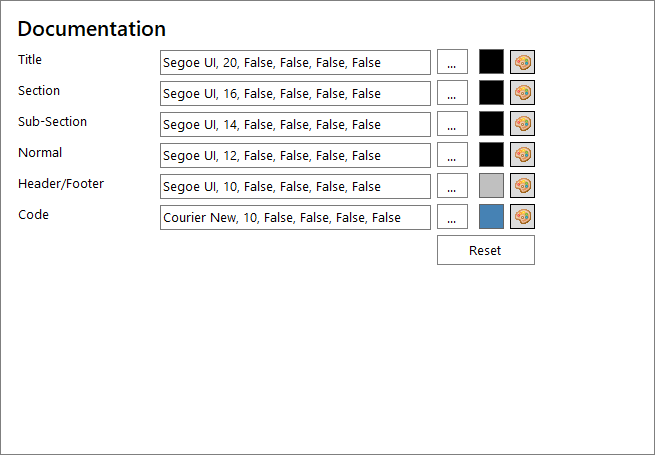The image size is (655, 455).
Task: Open color palette for Section font
Action: 522,93
